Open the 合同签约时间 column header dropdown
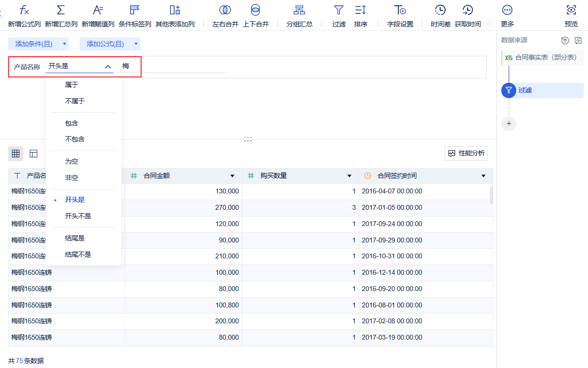The height and width of the screenshot is (368, 588). 483,176
